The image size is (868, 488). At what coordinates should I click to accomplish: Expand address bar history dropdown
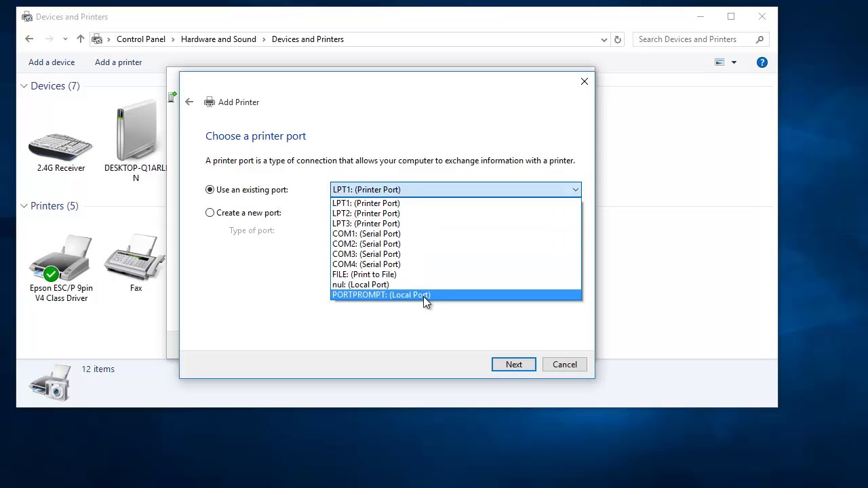pos(604,39)
